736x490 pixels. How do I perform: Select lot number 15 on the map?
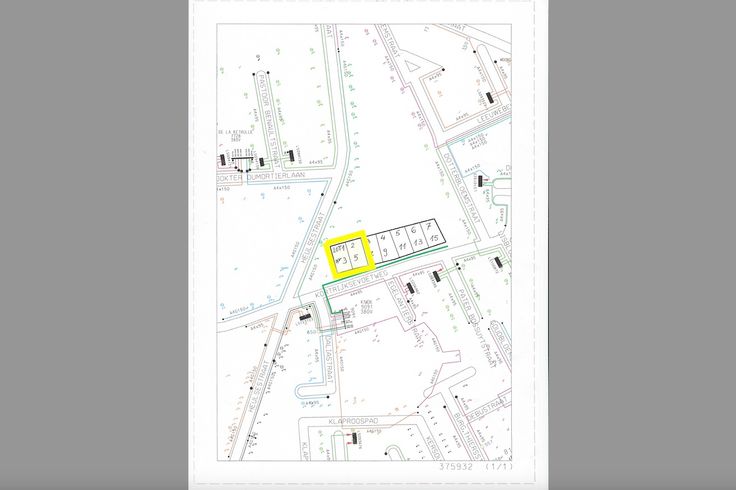[433, 240]
